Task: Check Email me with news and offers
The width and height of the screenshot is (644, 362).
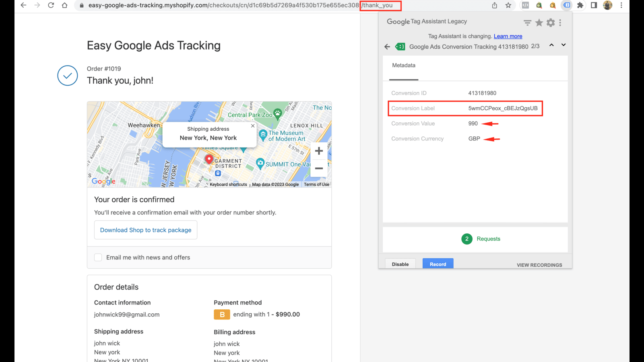Action: [x=98, y=257]
